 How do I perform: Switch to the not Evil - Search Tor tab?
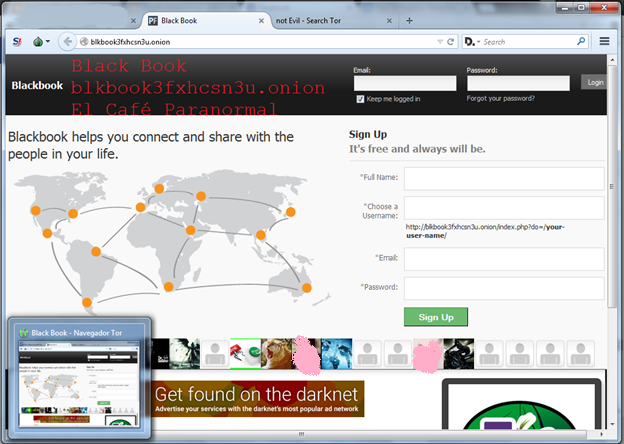(x=332, y=21)
